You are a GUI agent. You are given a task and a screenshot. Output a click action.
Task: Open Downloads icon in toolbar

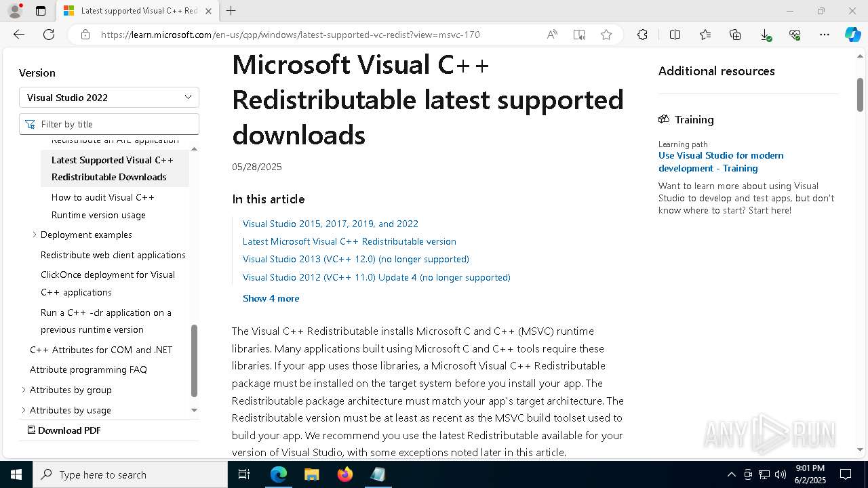[765, 35]
